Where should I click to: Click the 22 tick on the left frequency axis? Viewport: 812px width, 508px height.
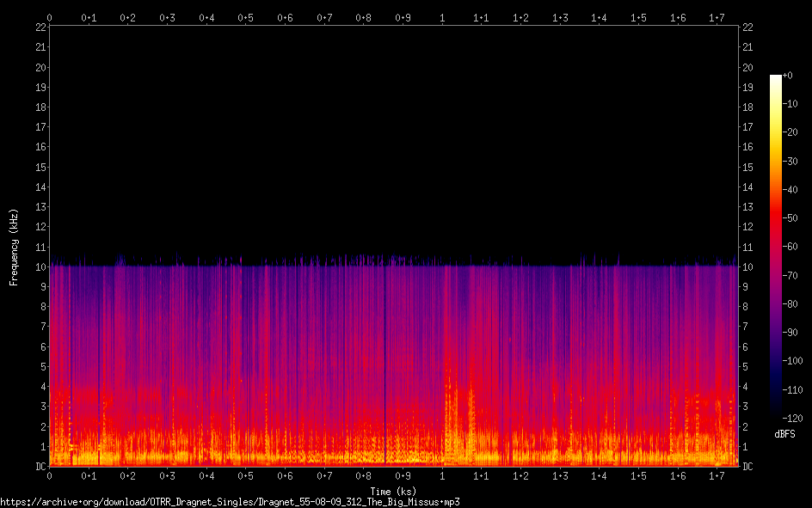(x=39, y=28)
